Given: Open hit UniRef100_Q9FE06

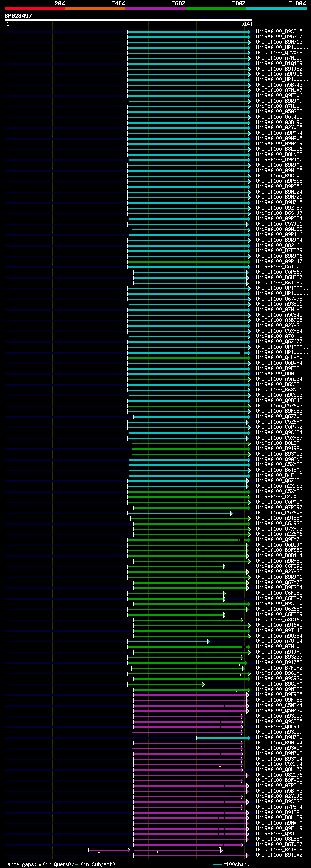Looking at the screenshot, I should [279, 95].
